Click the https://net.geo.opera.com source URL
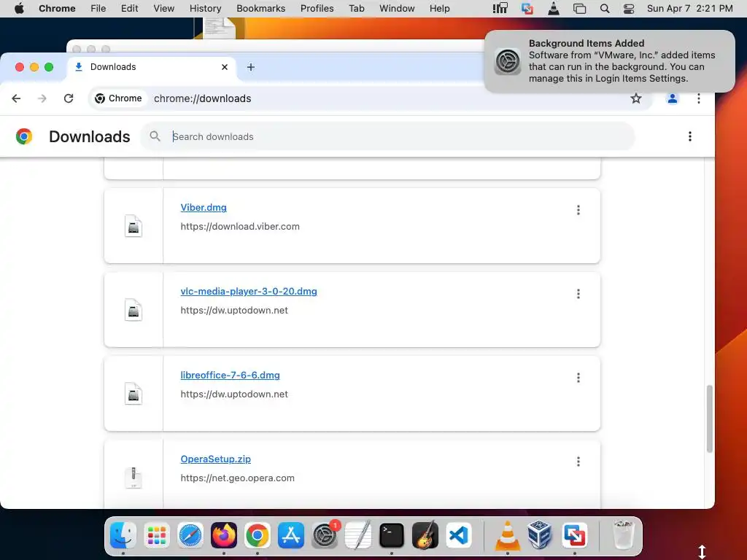The height and width of the screenshot is (560, 747). click(x=237, y=478)
